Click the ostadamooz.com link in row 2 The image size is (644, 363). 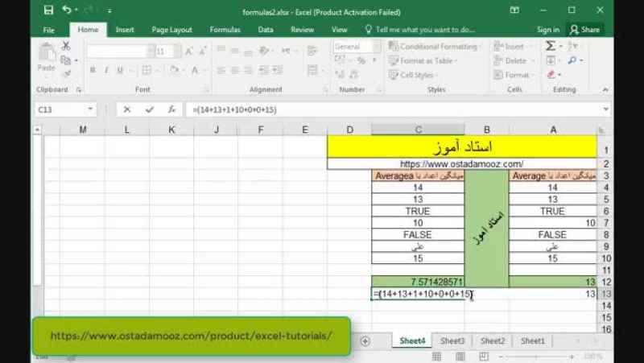click(x=461, y=164)
